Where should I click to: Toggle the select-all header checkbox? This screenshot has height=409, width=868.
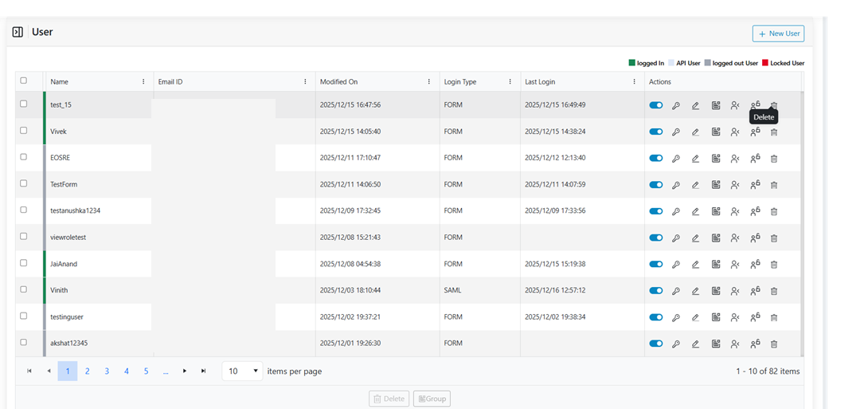23,81
